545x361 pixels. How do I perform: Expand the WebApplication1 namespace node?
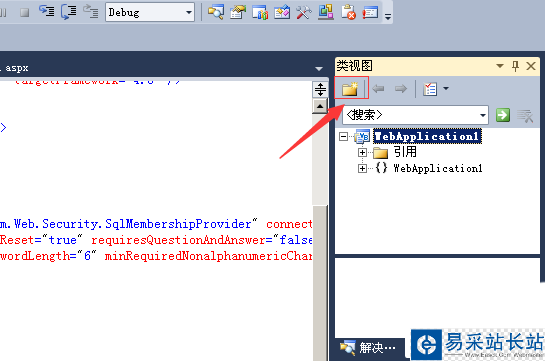[362, 169]
